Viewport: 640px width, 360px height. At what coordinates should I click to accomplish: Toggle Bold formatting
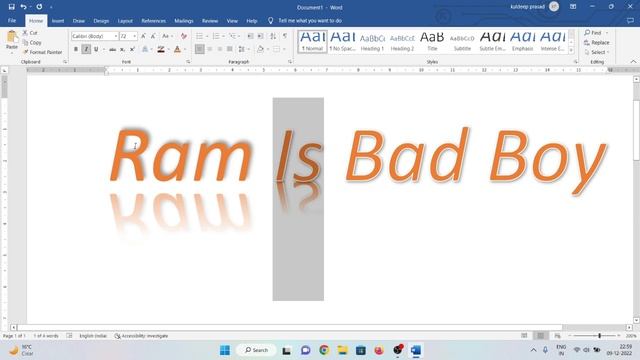76,49
